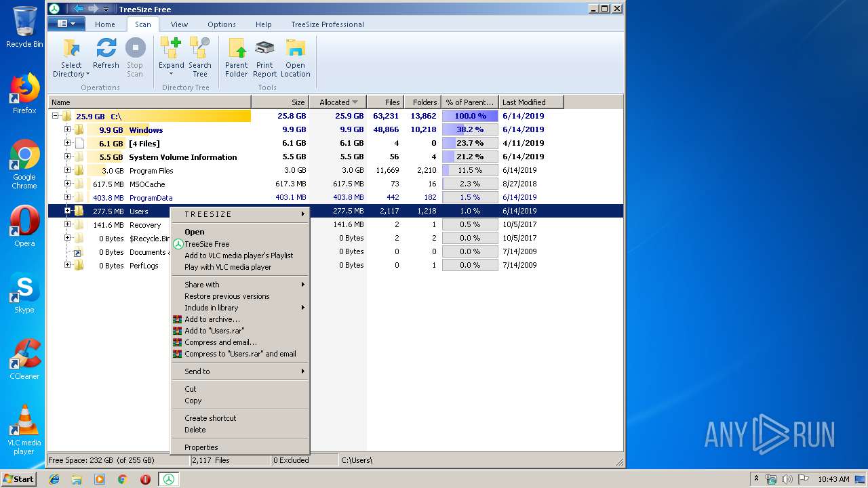Collapse the C:\ root node
The image size is (868, 488).
pos(56,116)
